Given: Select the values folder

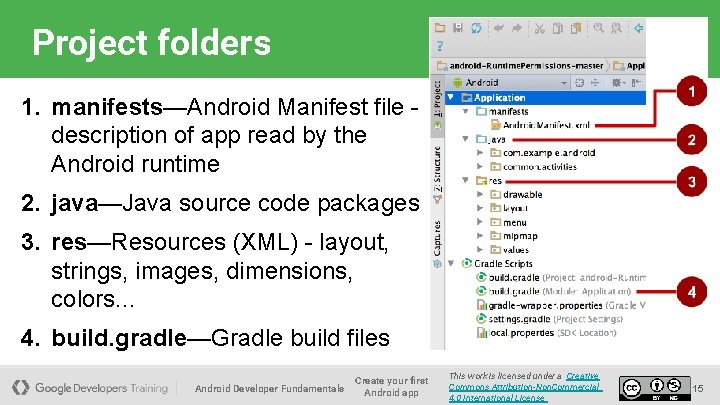Looking at the screenshot, I should (x=510, y=249).
